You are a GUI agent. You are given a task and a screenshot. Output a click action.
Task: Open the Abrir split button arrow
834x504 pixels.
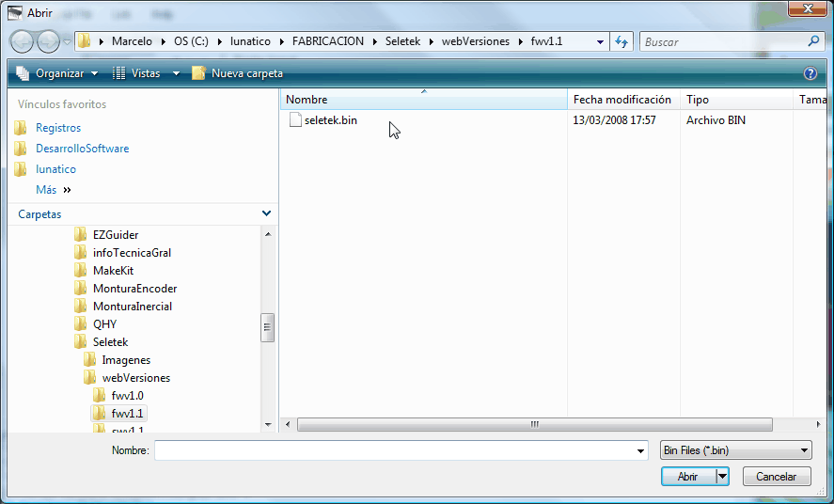click(x=722, y=477)
